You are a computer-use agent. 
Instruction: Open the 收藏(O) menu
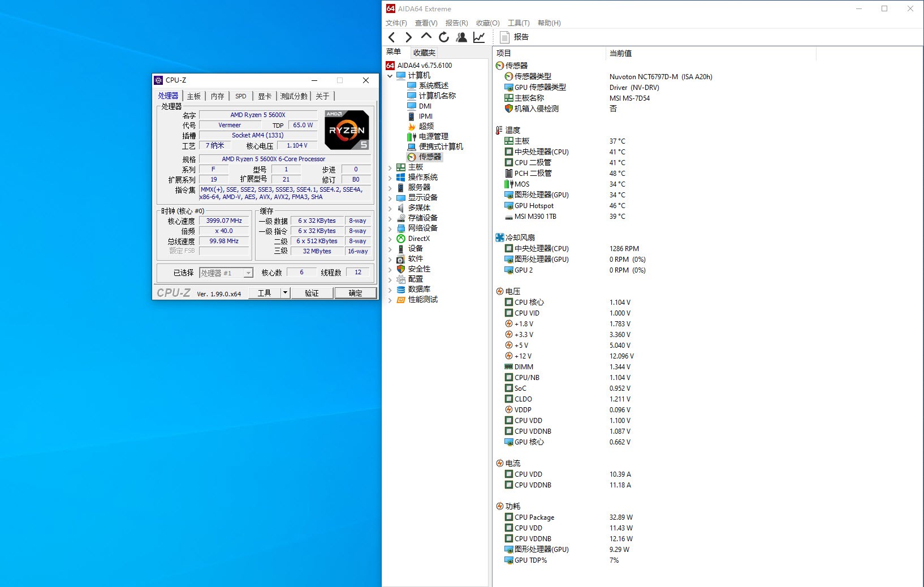[487, 23]
